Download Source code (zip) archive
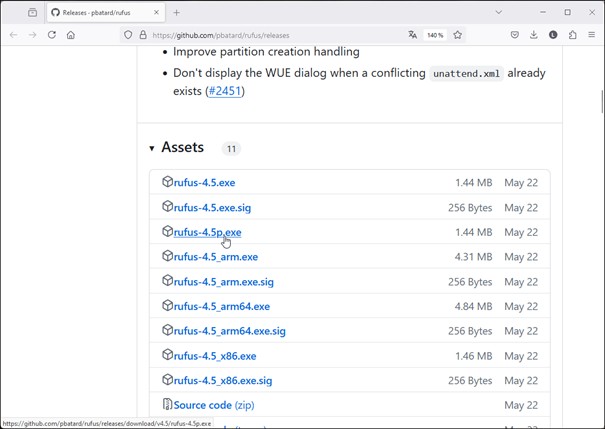 pyautogui.click(x=213, y=405)
